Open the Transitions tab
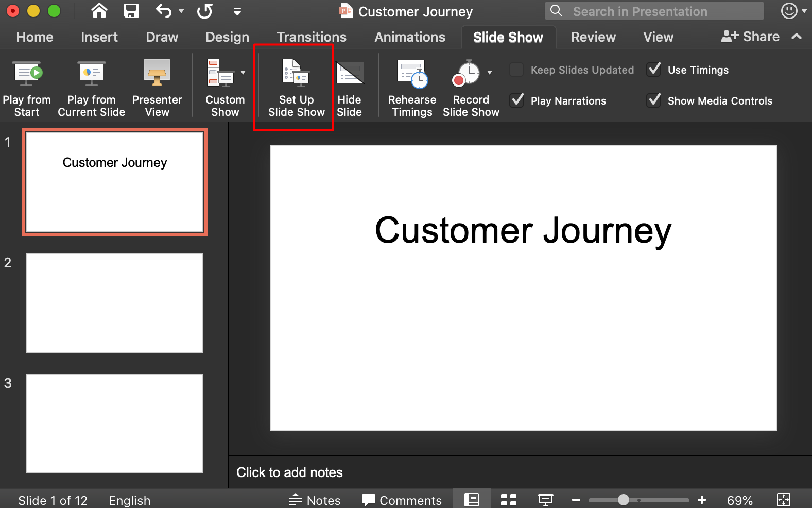 (312, 37)
